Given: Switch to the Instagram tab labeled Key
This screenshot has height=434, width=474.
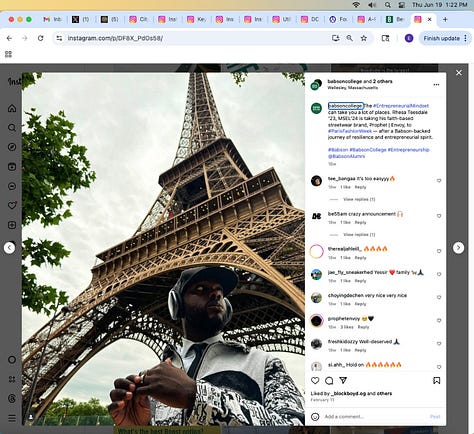Looking at the screenshot, I should coord(196,19).
